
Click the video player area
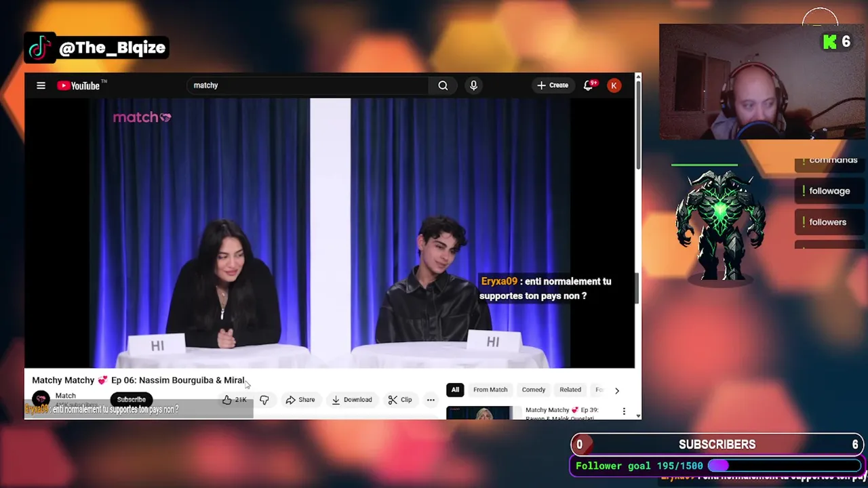[x=330, y=233]
